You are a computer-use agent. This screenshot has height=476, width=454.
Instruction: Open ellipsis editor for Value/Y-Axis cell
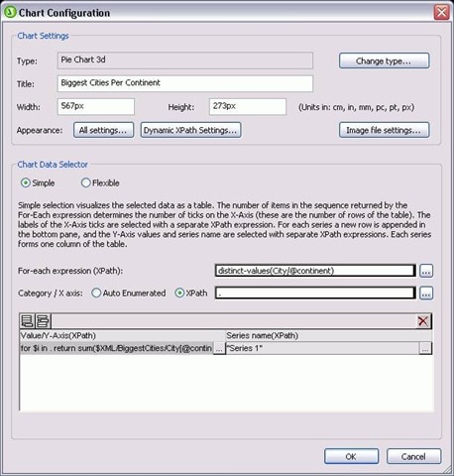click(219, 348)
